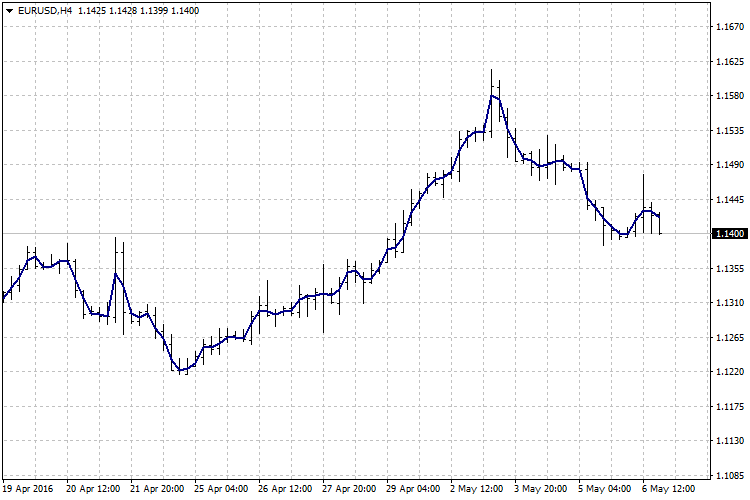Click the 29 Apr 04:00 time label

[413, 489]
